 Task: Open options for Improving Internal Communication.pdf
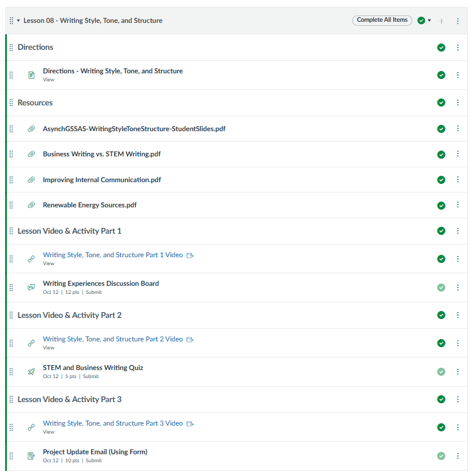(x=458, y=180)
